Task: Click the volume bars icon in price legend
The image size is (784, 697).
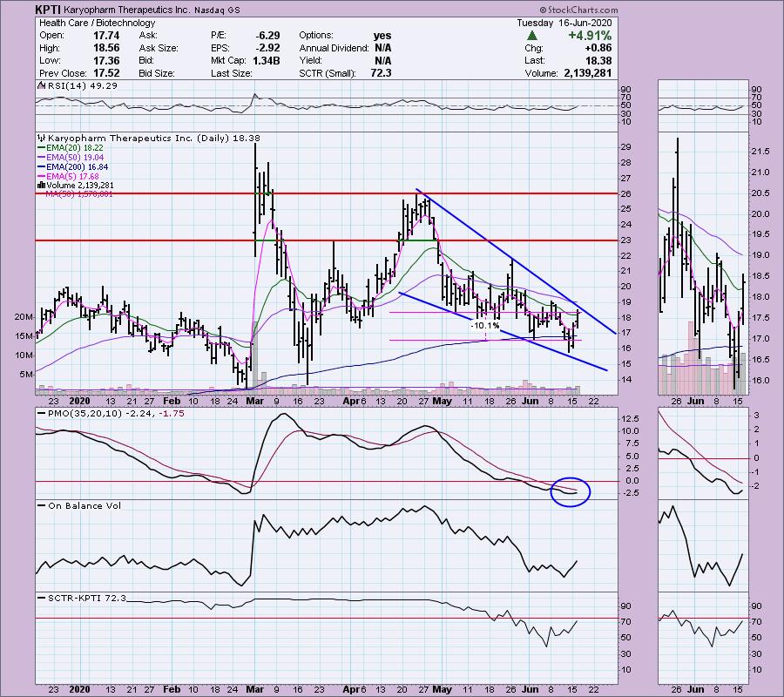Action: tap(42, 185)
